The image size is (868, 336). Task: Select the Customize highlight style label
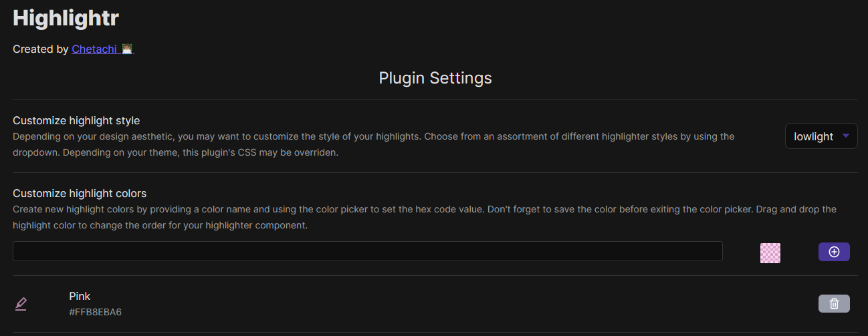[x=76, y=121]
